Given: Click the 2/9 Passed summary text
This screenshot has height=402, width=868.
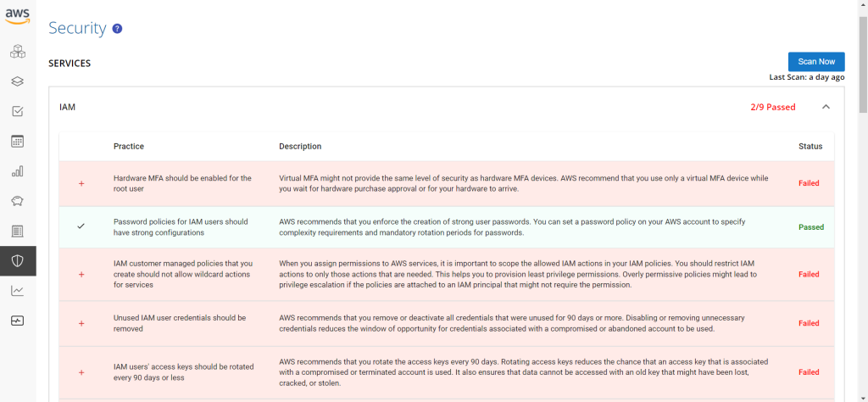Looking at the screenshot, I should (773, 107).
